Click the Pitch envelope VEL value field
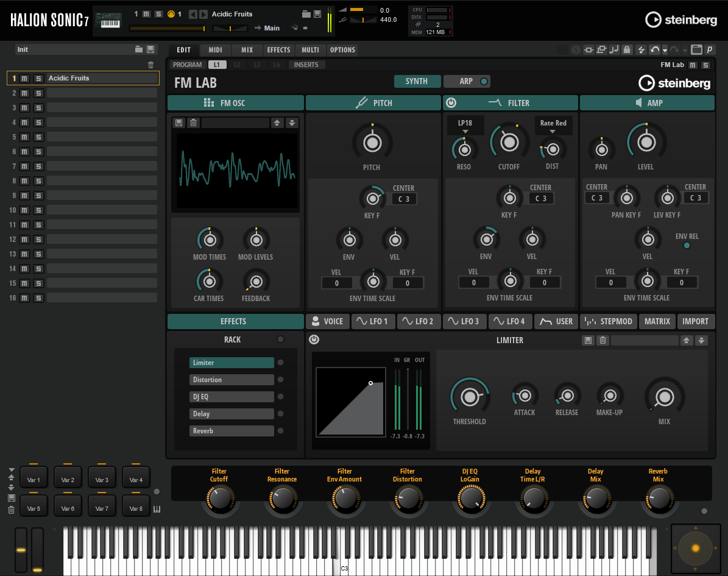The image size is (728, 576). pos(337,283)
